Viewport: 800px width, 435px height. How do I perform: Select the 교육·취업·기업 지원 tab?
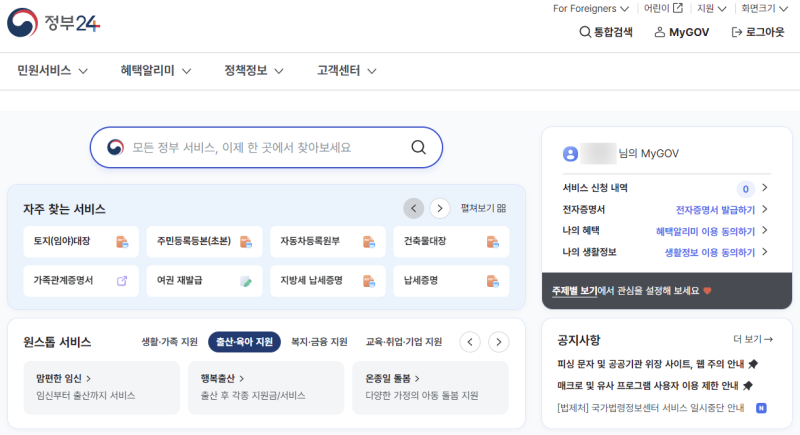(x=404, y=342)
